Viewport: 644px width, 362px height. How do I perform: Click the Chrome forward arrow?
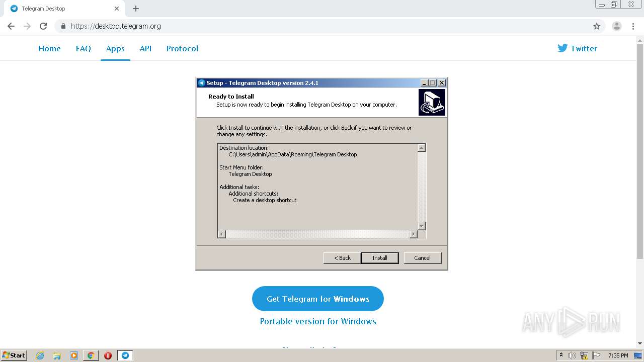(27, 26)
